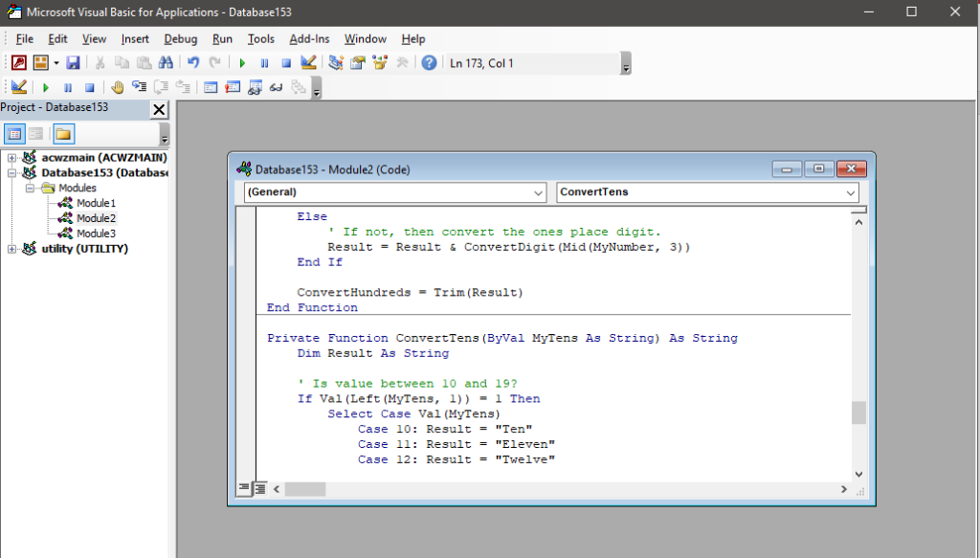The image size is (980, 558).
Task: Collapse the Modules folder node
Action: pyautogui.click(x=30, y=188)
